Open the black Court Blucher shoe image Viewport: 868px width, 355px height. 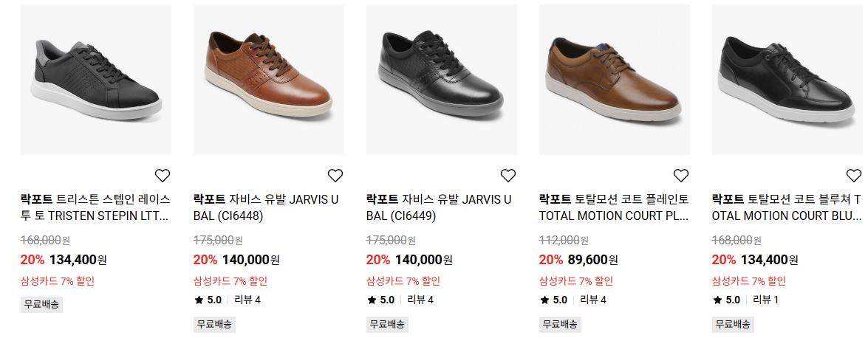(x=787, y=80)
